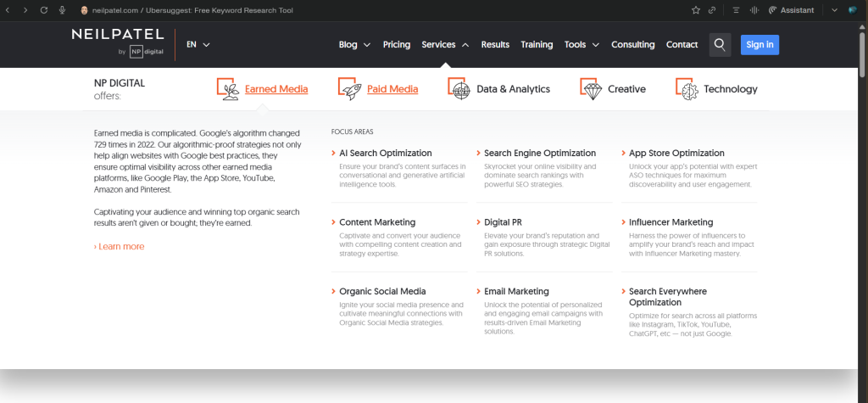
Task: Reload the page with the refresh icon
Action: (44, 10)
